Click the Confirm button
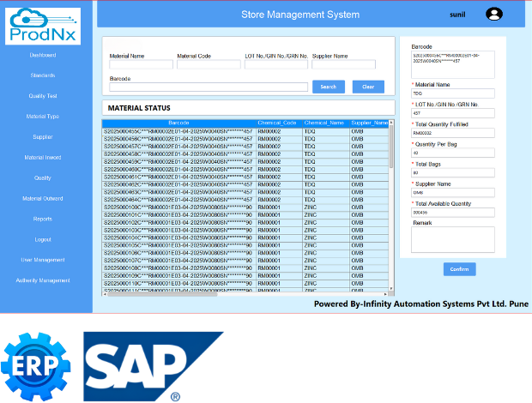532x403 pixels. point(459,269)
